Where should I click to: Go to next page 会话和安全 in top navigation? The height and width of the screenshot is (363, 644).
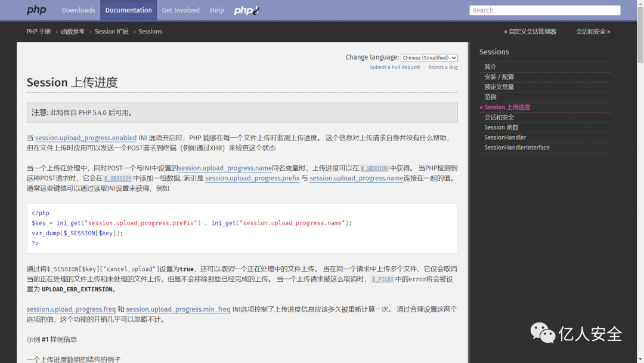pyautogui.click(x=593, y=32)
